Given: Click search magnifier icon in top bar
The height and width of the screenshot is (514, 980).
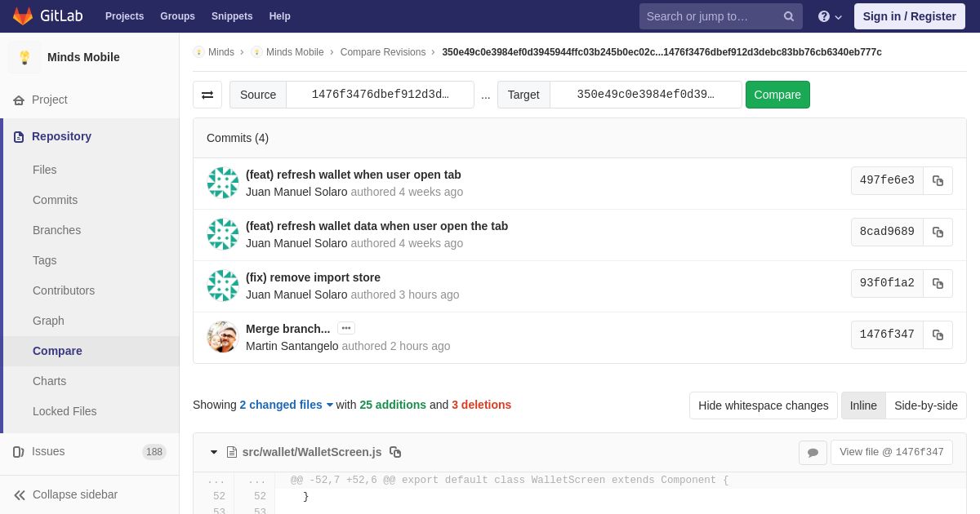Looking at the screenshot, I should [788, 16].
